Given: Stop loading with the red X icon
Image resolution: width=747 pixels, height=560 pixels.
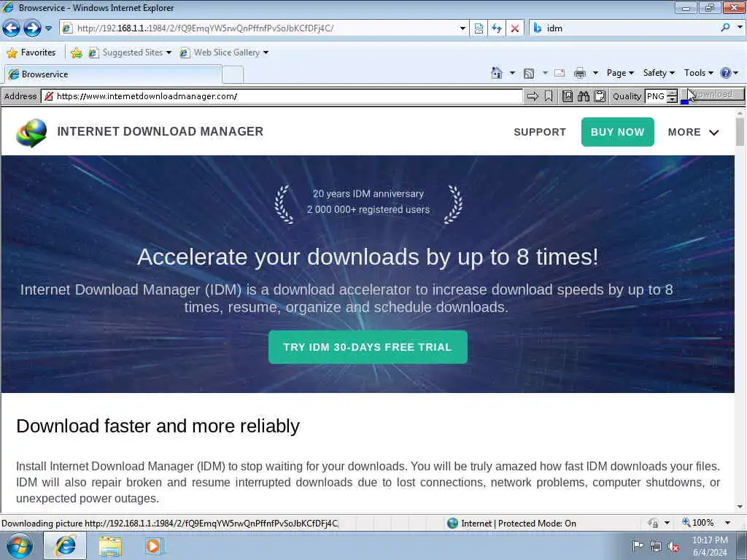Looking at the screenshot, I should (x=515, y=28).
